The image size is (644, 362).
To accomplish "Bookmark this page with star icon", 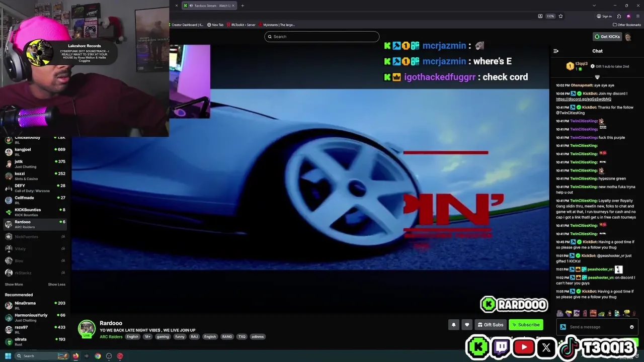I will [560, 16].
